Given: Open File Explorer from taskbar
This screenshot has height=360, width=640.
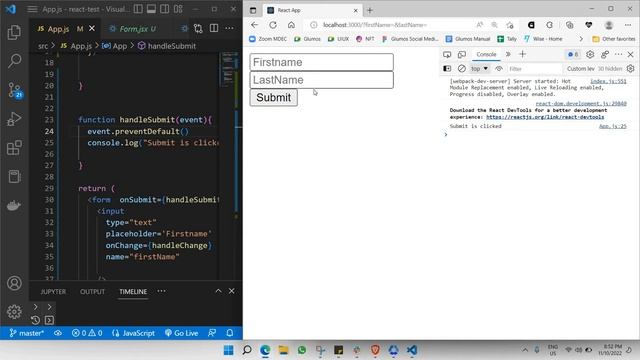Looking at the screenshot, I should click(x=283, y=350).
